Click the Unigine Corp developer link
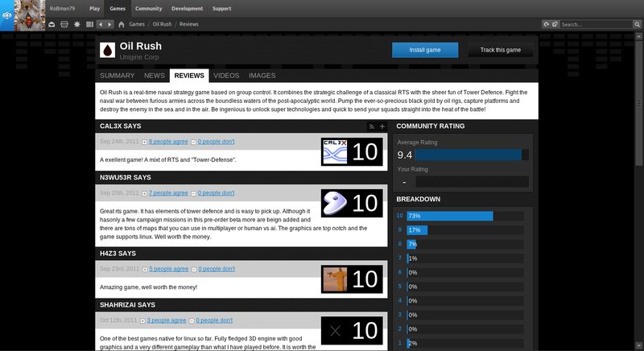The height and width of the screenshot is (351, 644). coord(139,57)
